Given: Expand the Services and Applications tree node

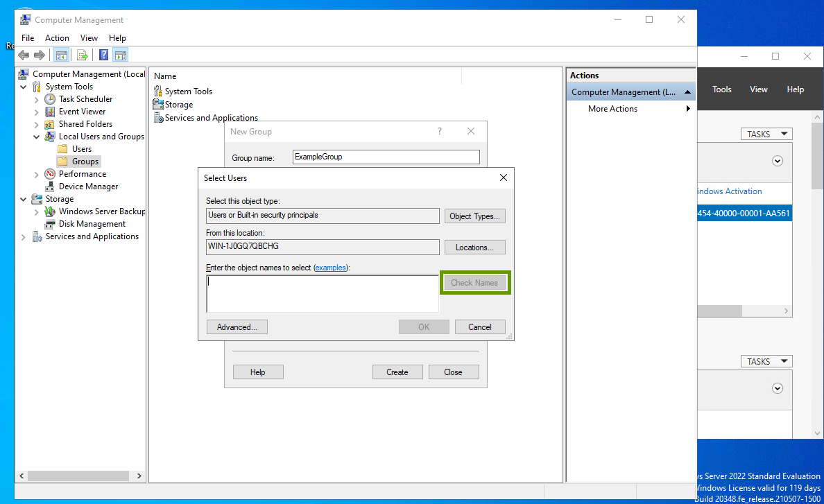Looking at the screenshot, I should (24, 236).
